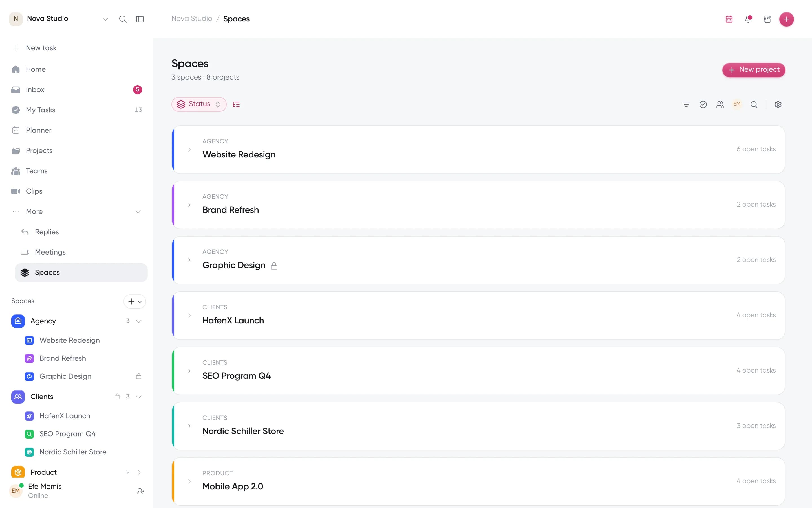The image size is (812, 508).
Task: Click the Nova Studio breadcrumb link
Action: 192,19
